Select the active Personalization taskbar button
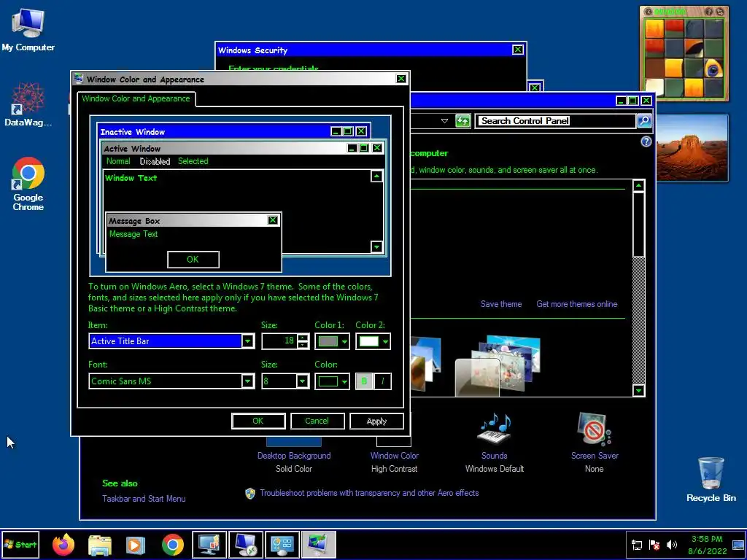This screenshot has width=747, height=560. point(319,545)
